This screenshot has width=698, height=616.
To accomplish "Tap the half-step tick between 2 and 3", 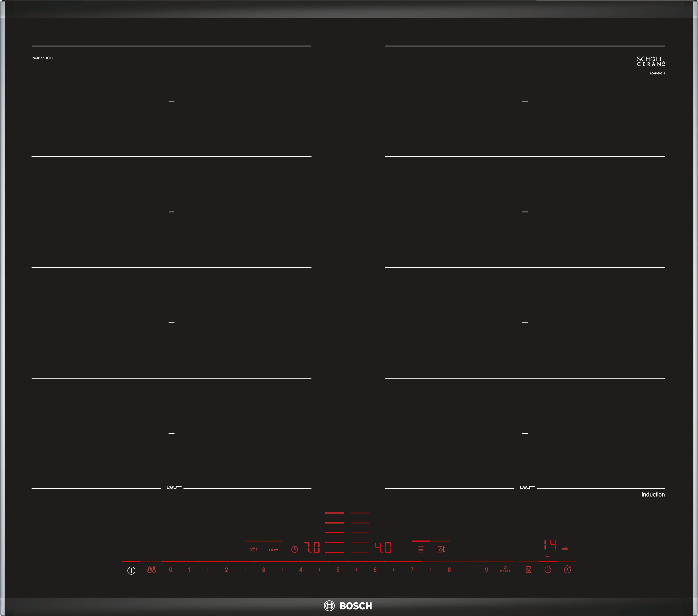I will 245,570.
